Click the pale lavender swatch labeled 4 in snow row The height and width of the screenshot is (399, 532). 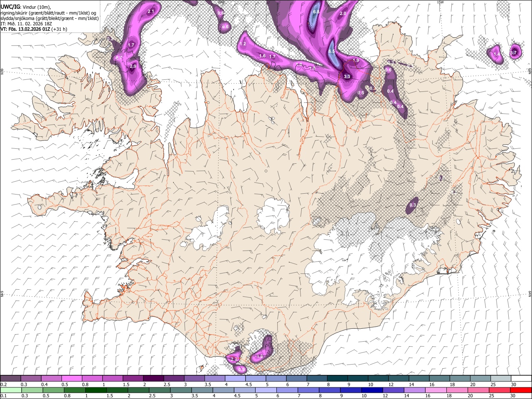235,378
